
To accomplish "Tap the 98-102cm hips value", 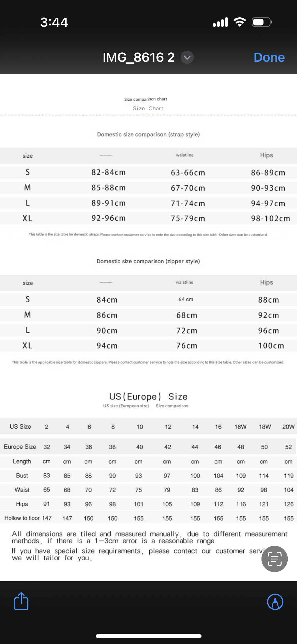I will pyautogui.click(x=270, y=218).
